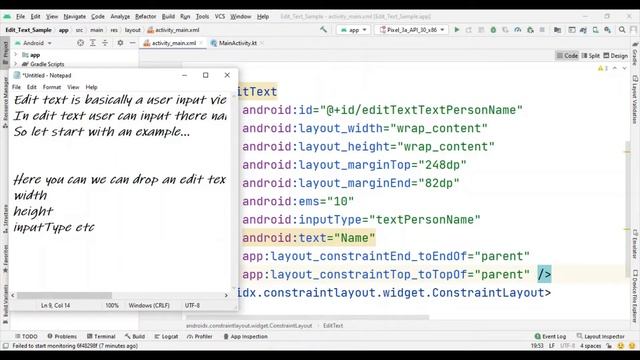Open the App Inspection tool window
640x360 pixels.
pos(246,336)
